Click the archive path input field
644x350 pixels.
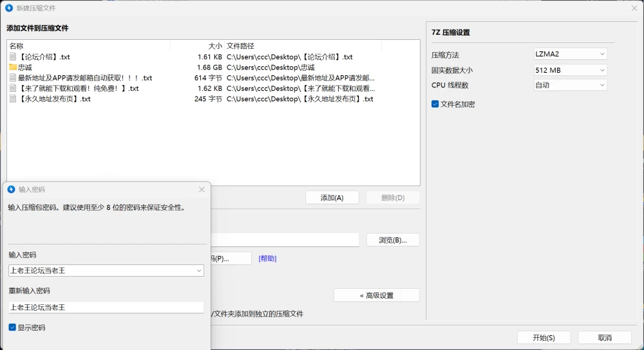pyautogui.click(x=285, y=240)
